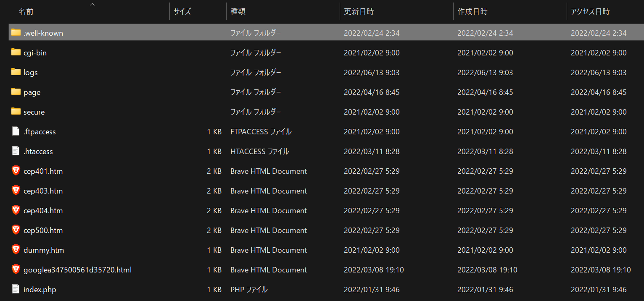Screen dimensions: 644x301
Task: Click the .ftpaccess file icon
Action: [16, 131]
